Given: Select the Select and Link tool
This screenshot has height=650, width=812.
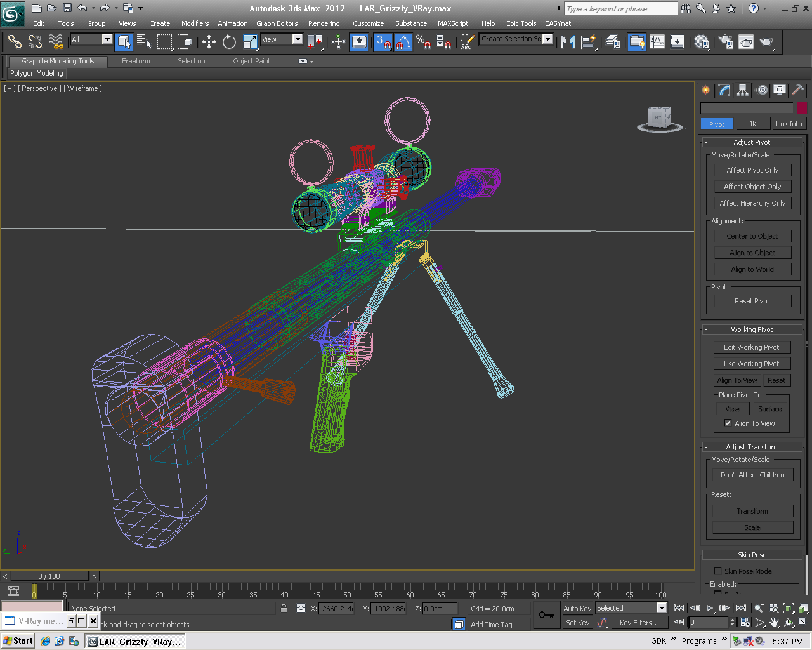Looking at the screenshot, I should click(14, 42).
